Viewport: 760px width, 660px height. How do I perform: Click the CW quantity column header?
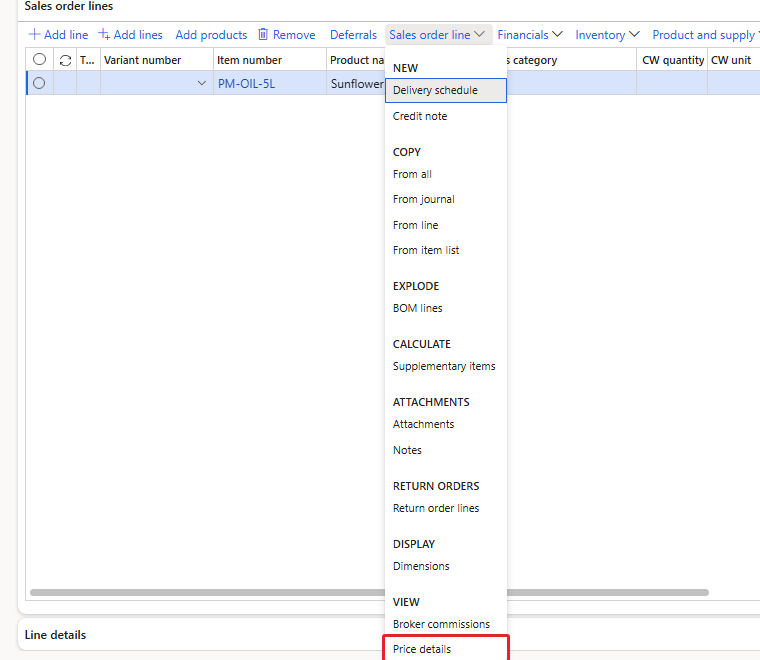[x=673, y=60]
